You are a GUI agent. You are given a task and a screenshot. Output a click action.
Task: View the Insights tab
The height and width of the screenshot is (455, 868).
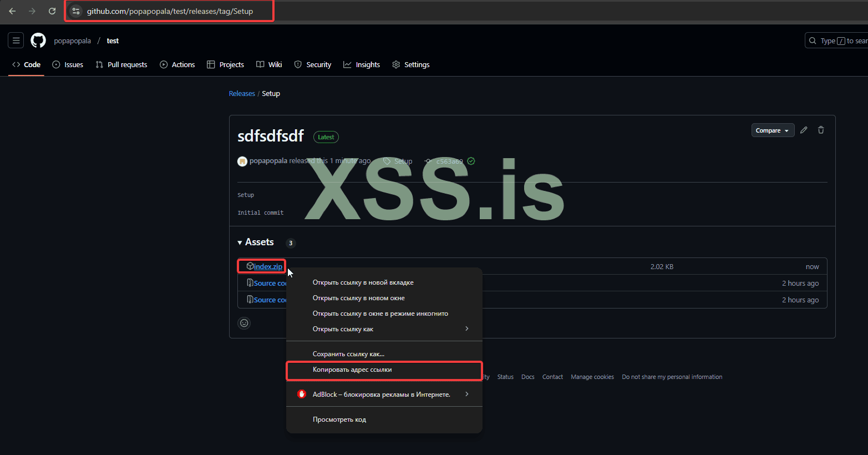(x=362, y=64)
